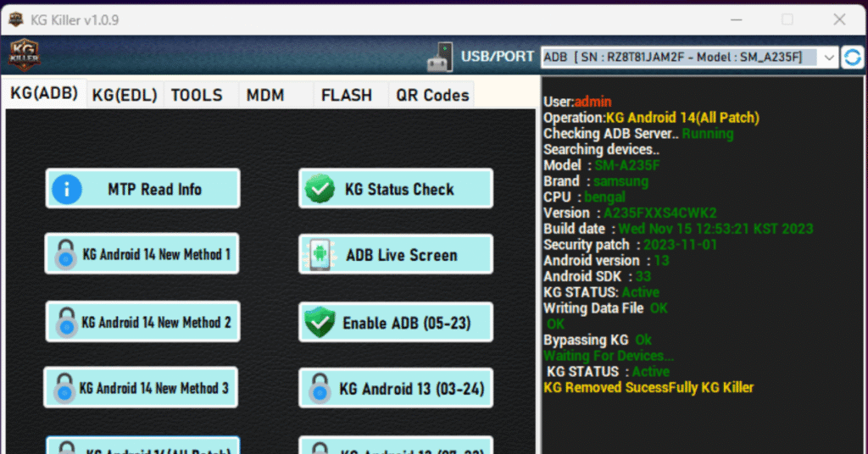Start KG Android 14 New Method 2
The image size is (868, 454).
pyautogui.click(x=142, y=322)
